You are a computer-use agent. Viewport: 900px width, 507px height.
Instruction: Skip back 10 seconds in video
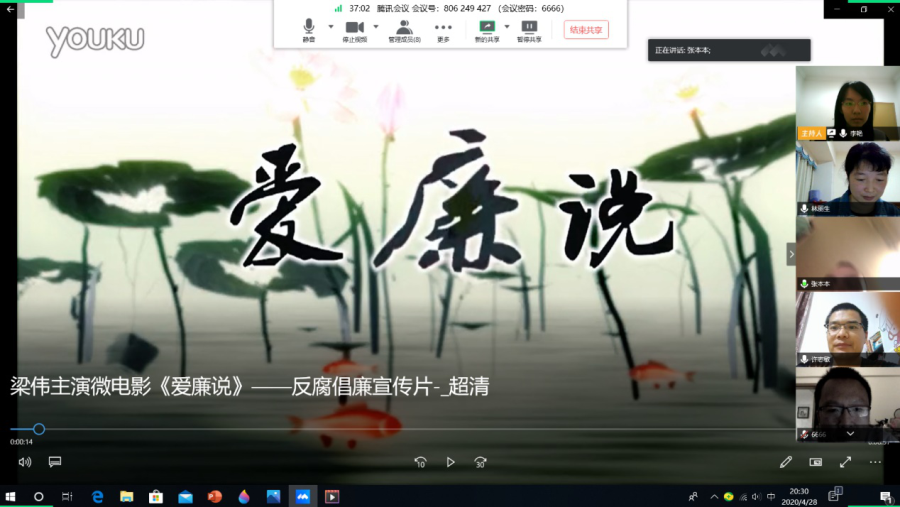click(x=420, y=462)
